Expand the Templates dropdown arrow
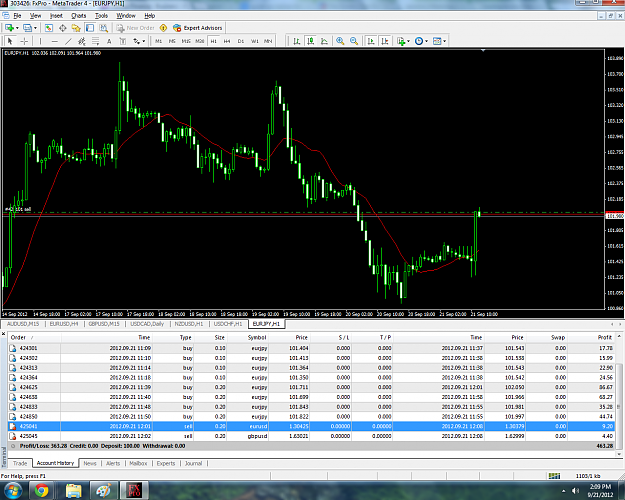 (x=444, y=41)
